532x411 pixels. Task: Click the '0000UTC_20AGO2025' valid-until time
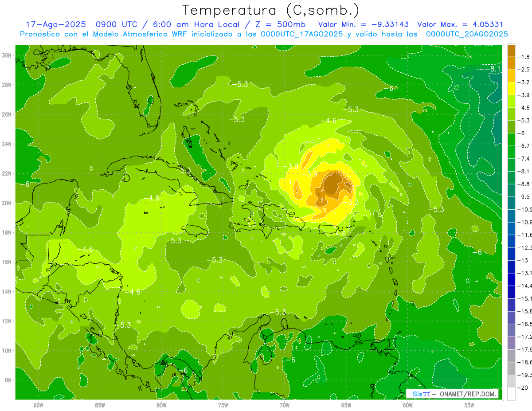[467, 34]
